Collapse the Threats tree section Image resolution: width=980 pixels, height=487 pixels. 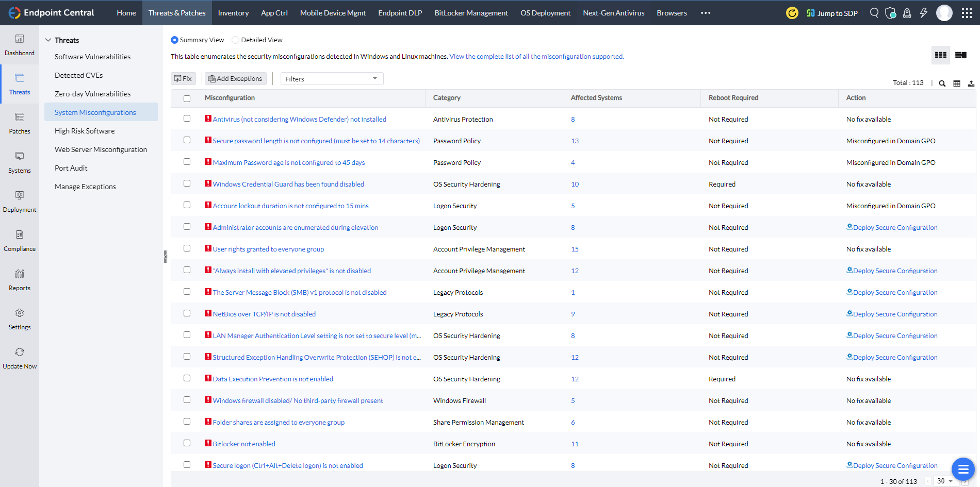pyautogui.click(x=48, y=40)
